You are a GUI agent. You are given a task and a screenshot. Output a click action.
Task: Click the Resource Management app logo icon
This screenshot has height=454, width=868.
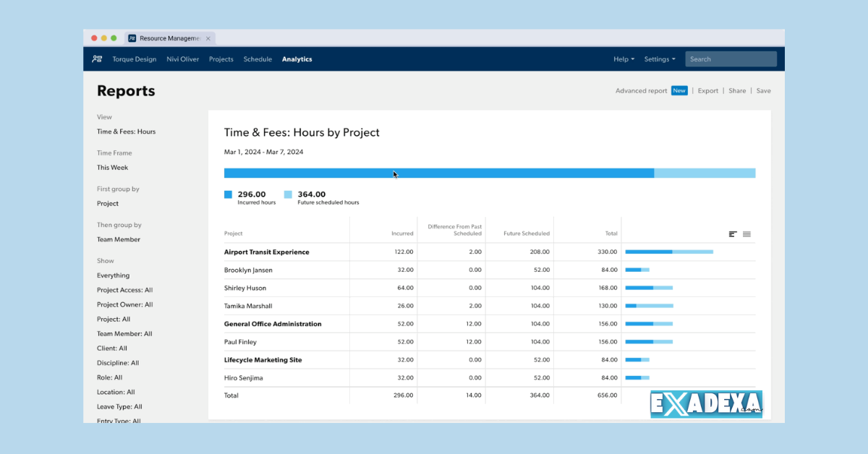tap(97, 59)
